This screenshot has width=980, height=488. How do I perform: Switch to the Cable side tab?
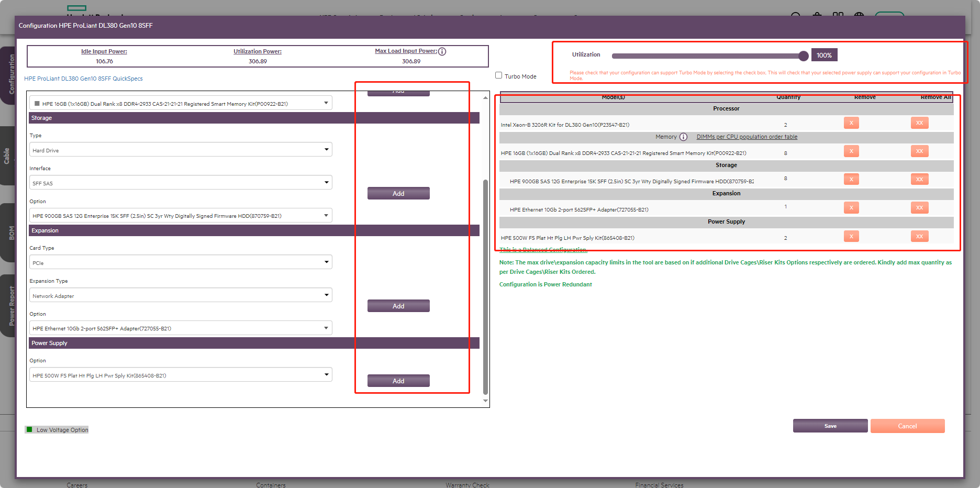[8, 156]
